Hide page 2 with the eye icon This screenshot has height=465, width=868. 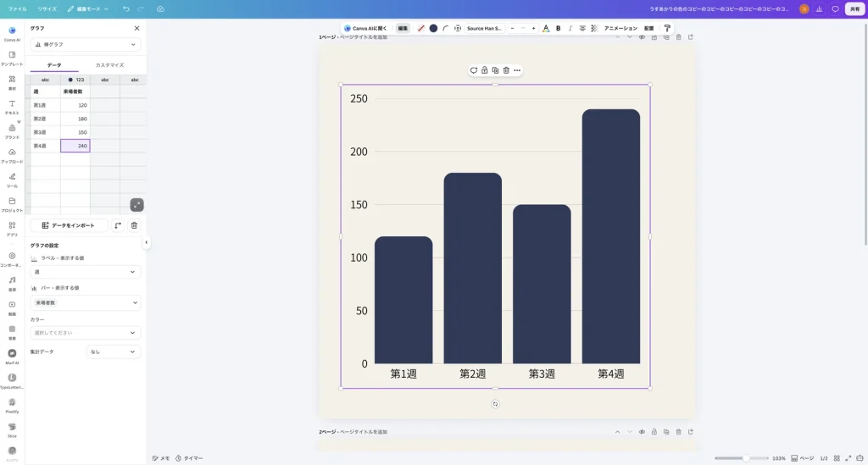643,432
